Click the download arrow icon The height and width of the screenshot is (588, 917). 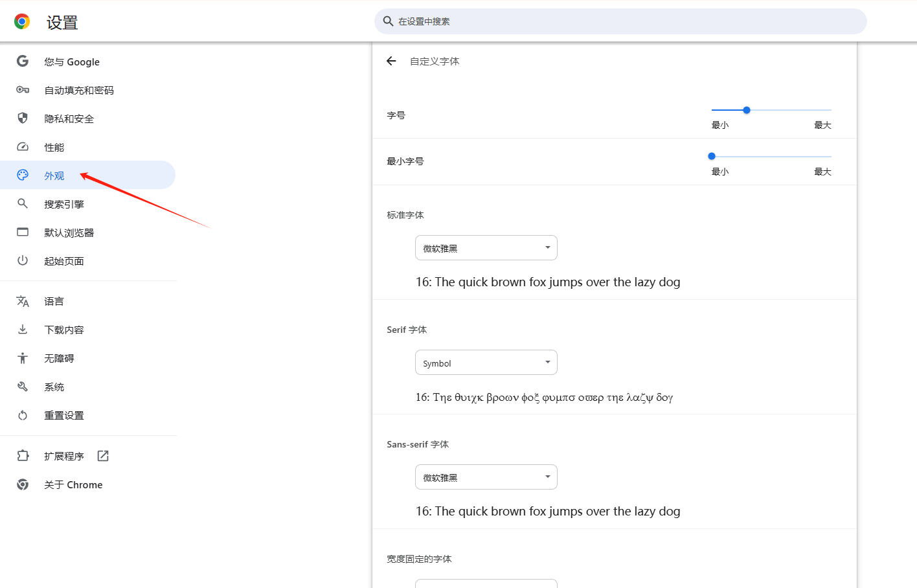pos(23,329)
